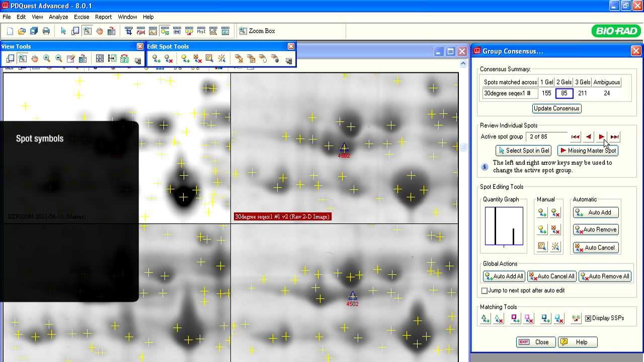Select the '24' cell under Ambiguous

pyautogui.click(x=607, y=94)
